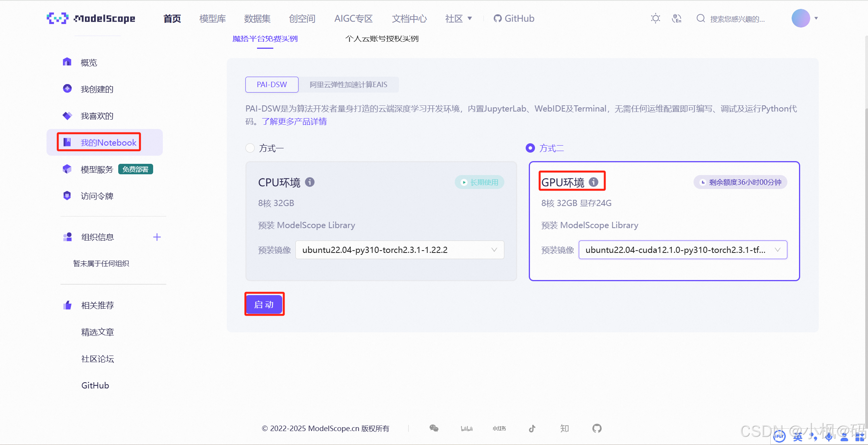Open the 模型库 navigation menu item
Screen dimensions: 868x445
pyautogui.click(x=212, y=18)
